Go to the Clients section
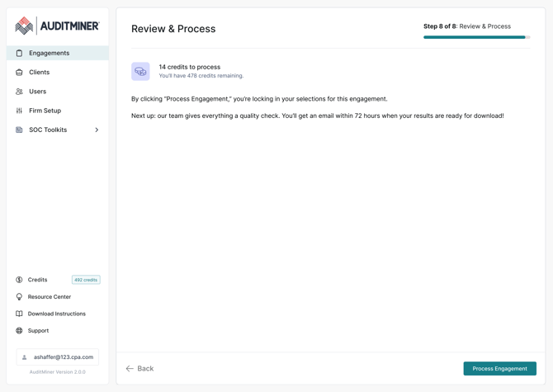 (40, 73)
